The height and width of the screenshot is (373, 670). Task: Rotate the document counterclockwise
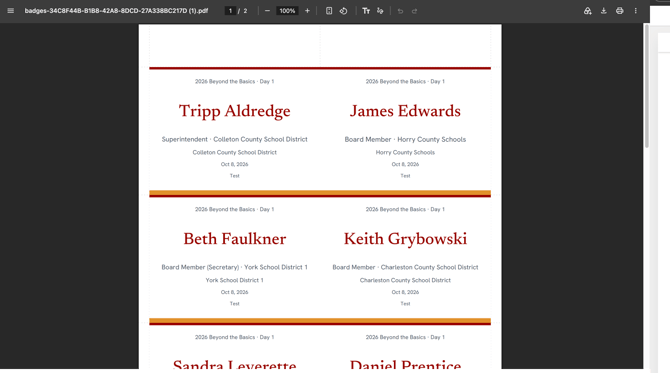coord(344,11)
